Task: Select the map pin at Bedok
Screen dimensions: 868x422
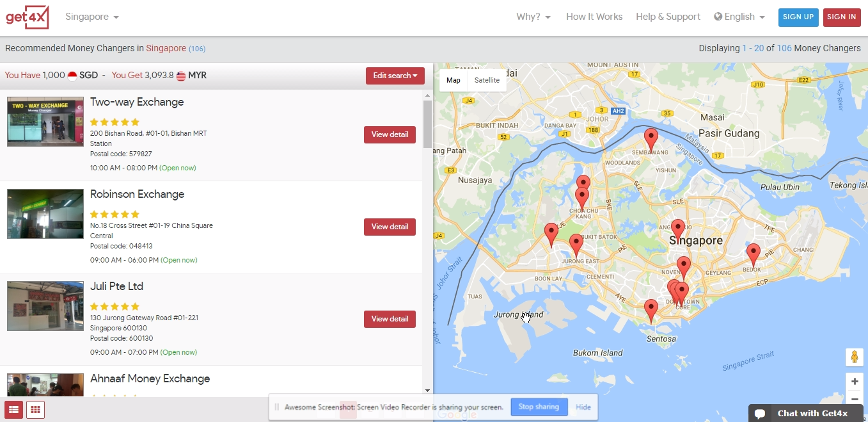Action: click(x=754, y=256)
